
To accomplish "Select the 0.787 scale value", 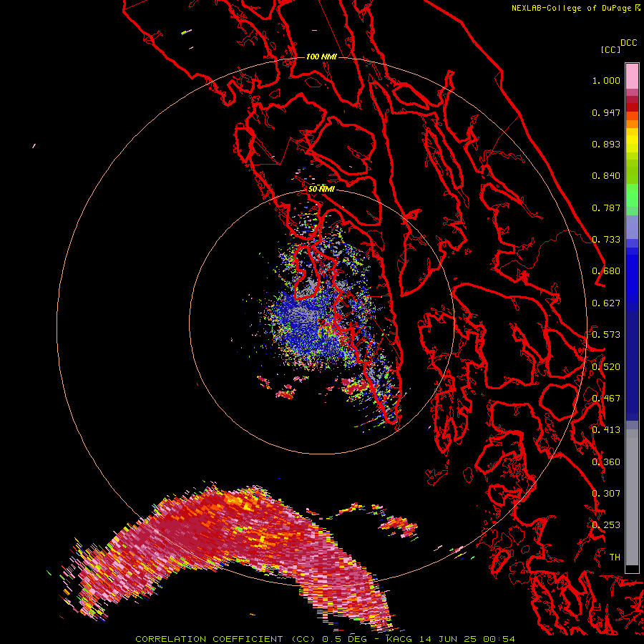I will [606, 208].
